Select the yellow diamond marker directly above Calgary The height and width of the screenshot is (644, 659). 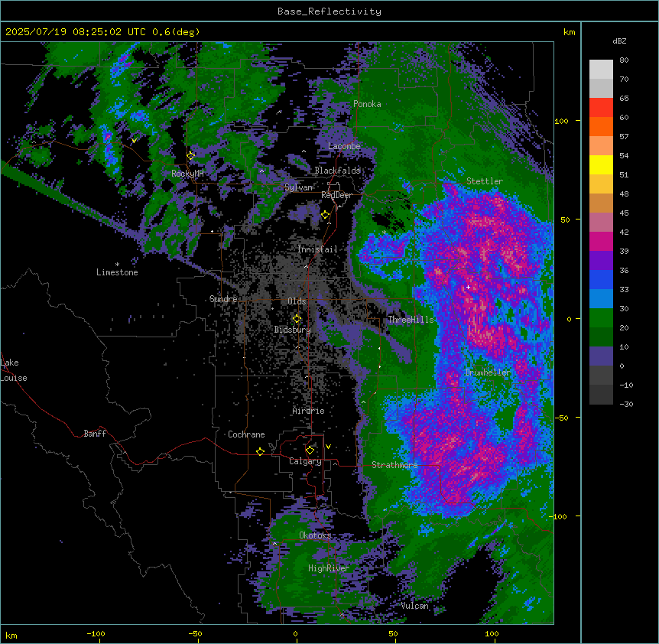310,450
